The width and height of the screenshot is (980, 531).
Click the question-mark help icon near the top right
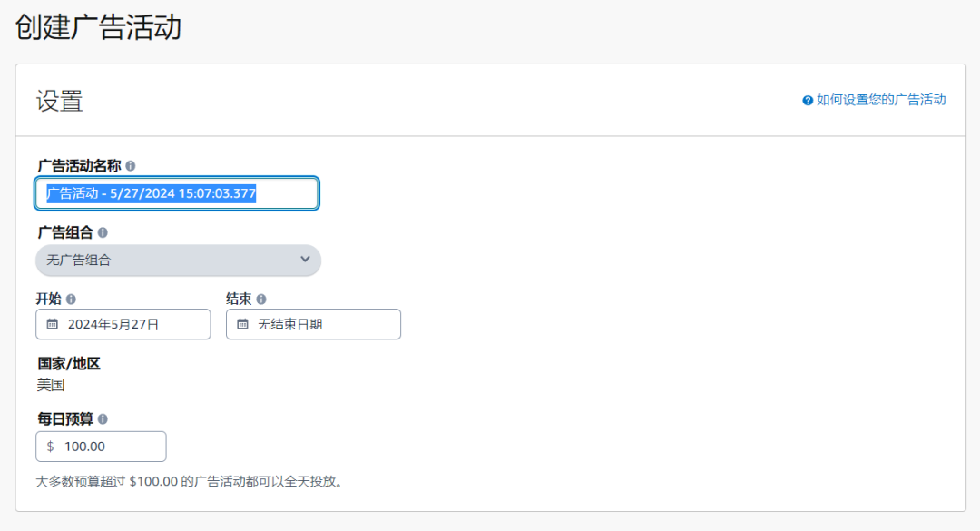[808, 100]
